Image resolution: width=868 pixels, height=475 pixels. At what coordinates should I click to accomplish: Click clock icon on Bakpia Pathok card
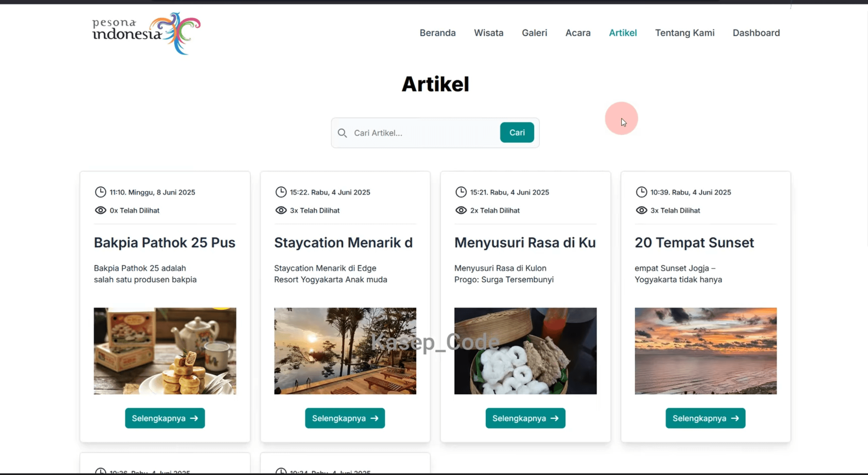point(100,192)
